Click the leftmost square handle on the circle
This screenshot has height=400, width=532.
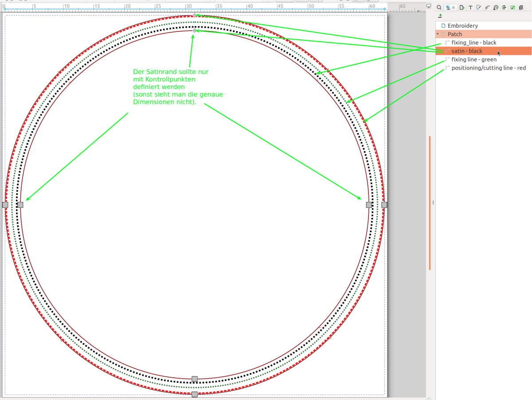click(5, 205)
